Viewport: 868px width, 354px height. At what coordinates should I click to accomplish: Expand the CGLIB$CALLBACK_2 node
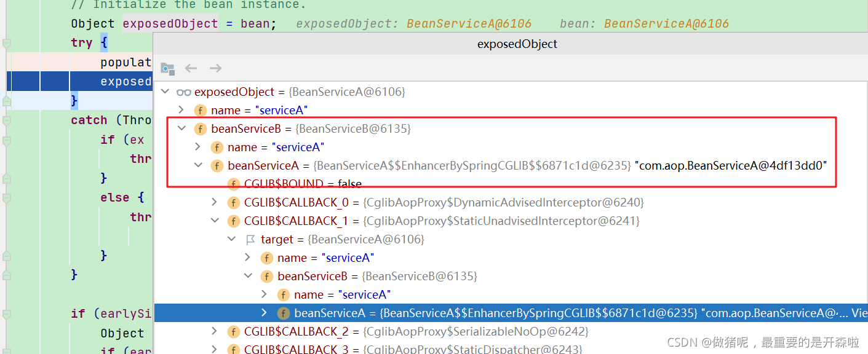[214, 331]
